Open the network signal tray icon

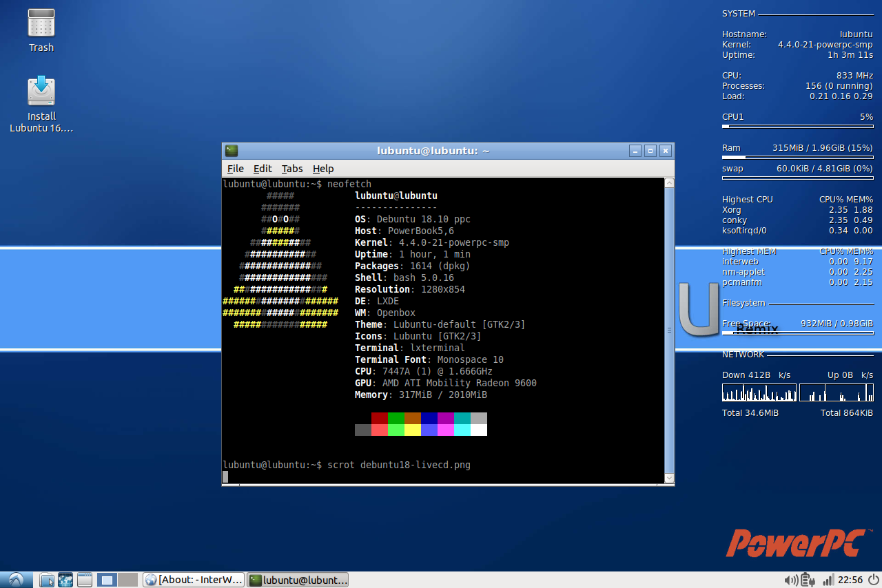point(829,580)
